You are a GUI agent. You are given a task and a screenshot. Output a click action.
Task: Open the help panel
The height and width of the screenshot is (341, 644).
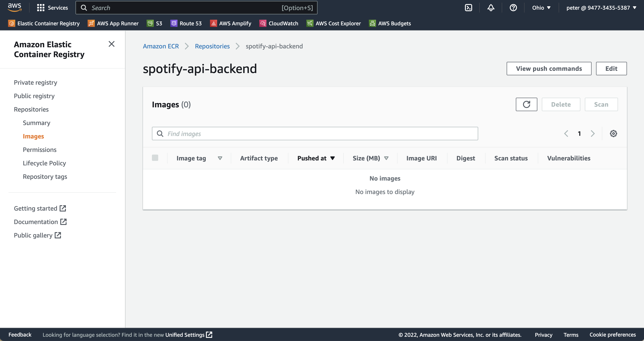click(x=513, y=7)
